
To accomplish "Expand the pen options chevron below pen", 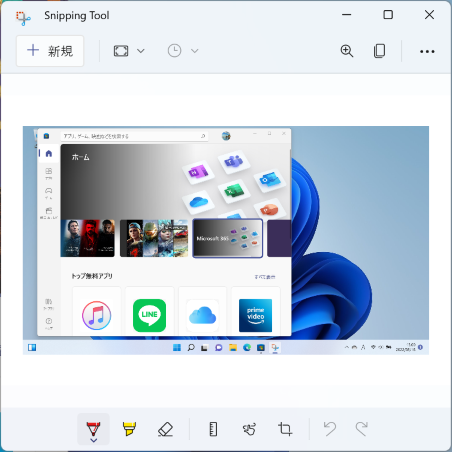I will [x=94, y=441].
